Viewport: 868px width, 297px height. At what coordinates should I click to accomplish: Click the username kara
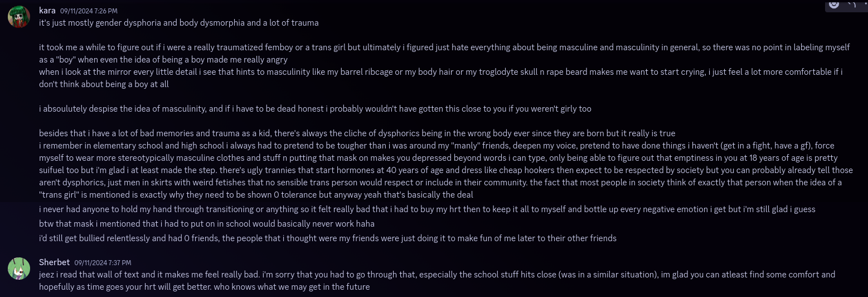(x=47, y=11)
